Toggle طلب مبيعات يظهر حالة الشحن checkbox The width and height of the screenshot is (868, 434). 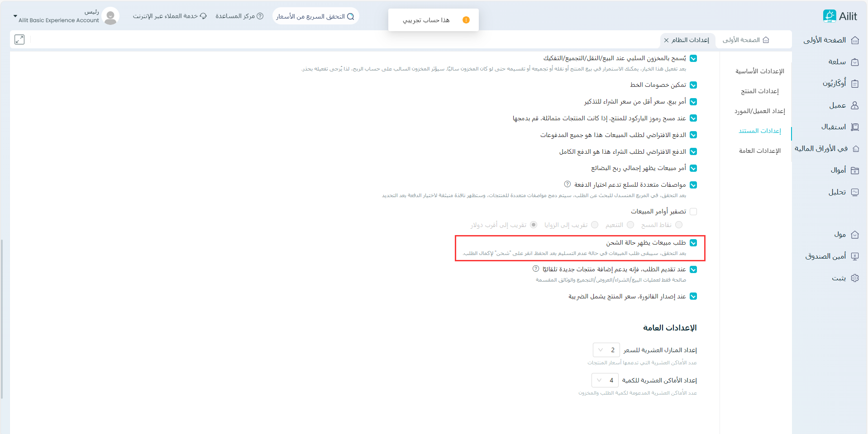693,243
